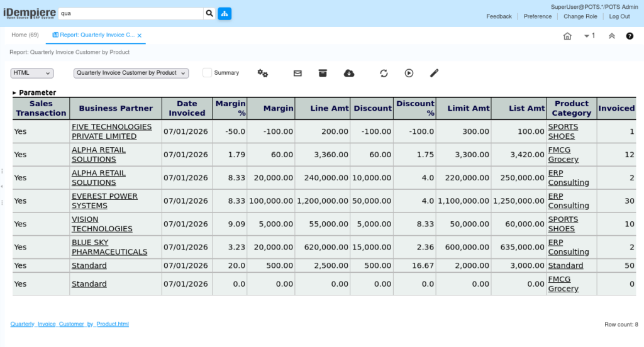Screen dimensions: 644x347
Task: Open FIVE TECHNOLOGIES PRIVATE LIMITED partner link
Action: [x=112, y=131]
